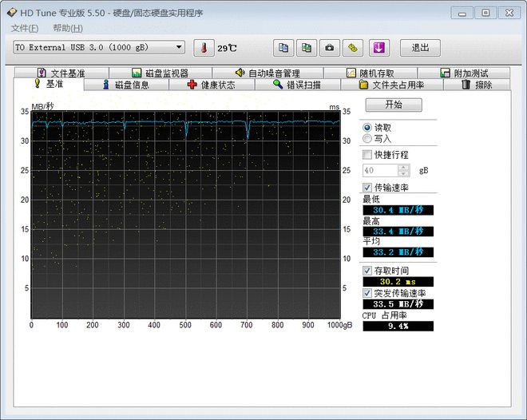The height and width of the screenshot is (420, 527).
Task: Maximize the HD Tune window
Action: pos(485,13)
